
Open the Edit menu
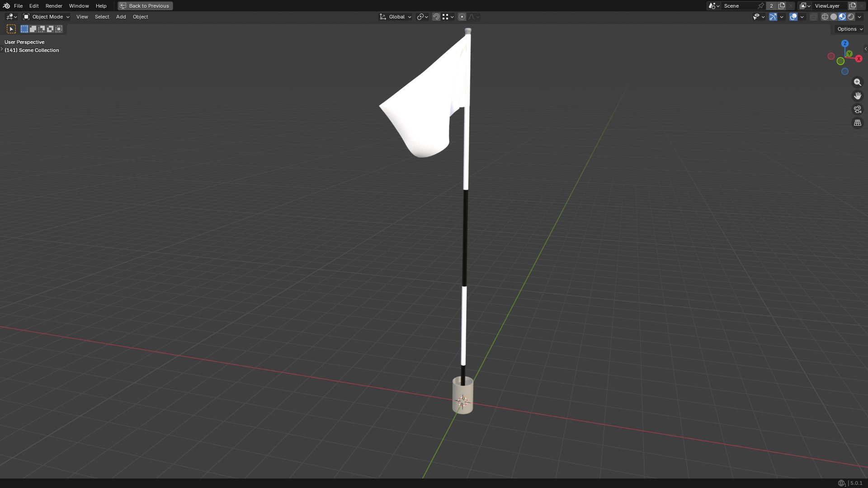click(34, 6)
